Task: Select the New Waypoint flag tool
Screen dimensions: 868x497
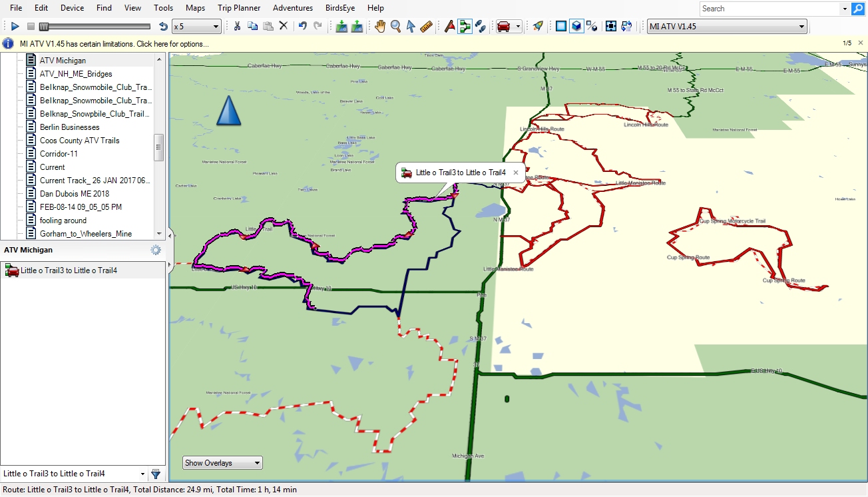Action: click(x=449, y=26)
